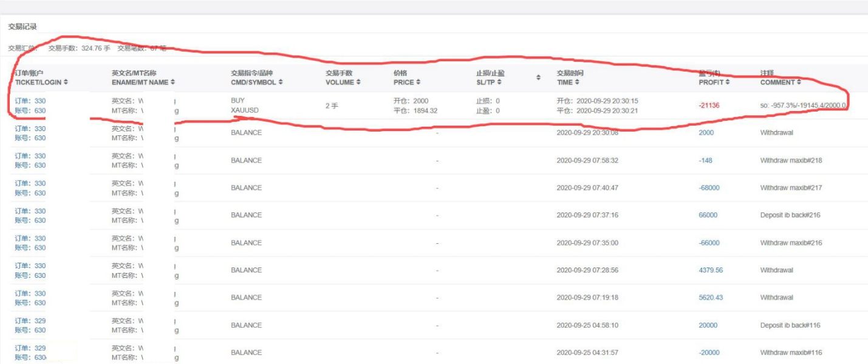Image resolution: width=868 pixels, height=364 pixels.
Task: Open order link in the XAUUSD BUY row
Action: [x=30, y=101]
